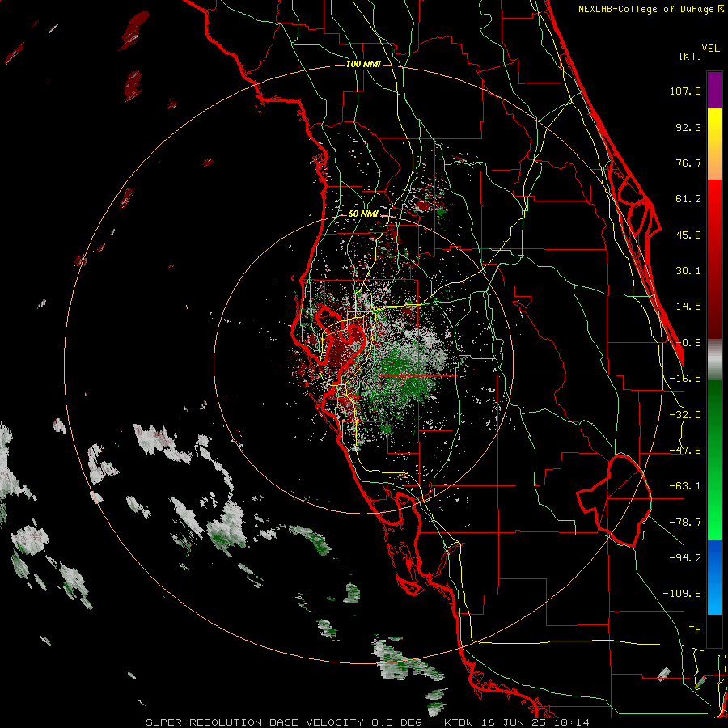Click the -16.5 scale value
The image size is (728, 728).
pyautogui.click(x=685, y=379)
